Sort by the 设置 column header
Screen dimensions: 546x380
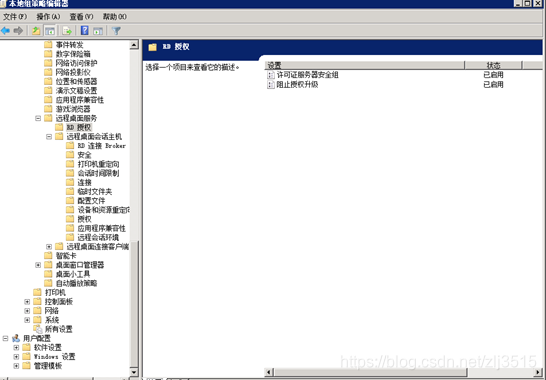click(x=365, y=65)
